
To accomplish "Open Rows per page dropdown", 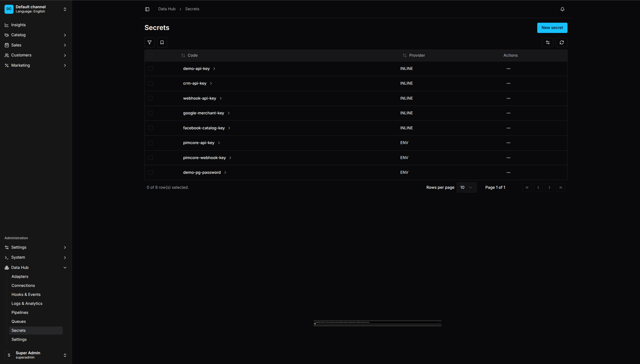I will tap(466, 187).
